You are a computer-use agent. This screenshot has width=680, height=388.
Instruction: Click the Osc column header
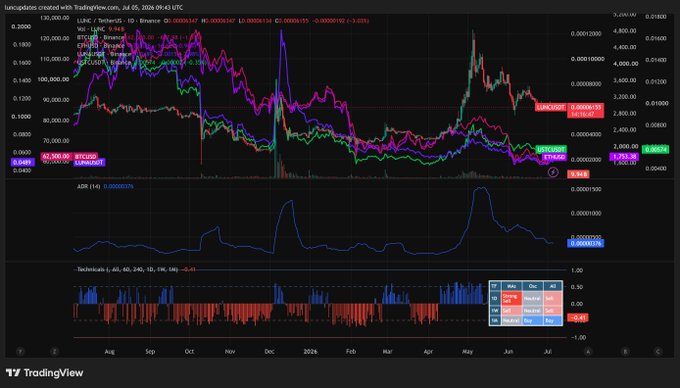tap(533, 286)
